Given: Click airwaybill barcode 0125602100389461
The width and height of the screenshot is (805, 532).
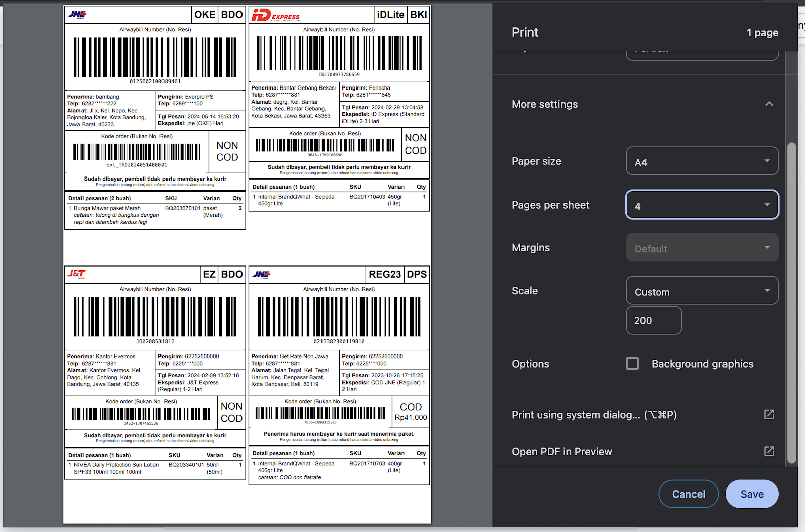Looking at the screenshot, I should pos(155,57).
